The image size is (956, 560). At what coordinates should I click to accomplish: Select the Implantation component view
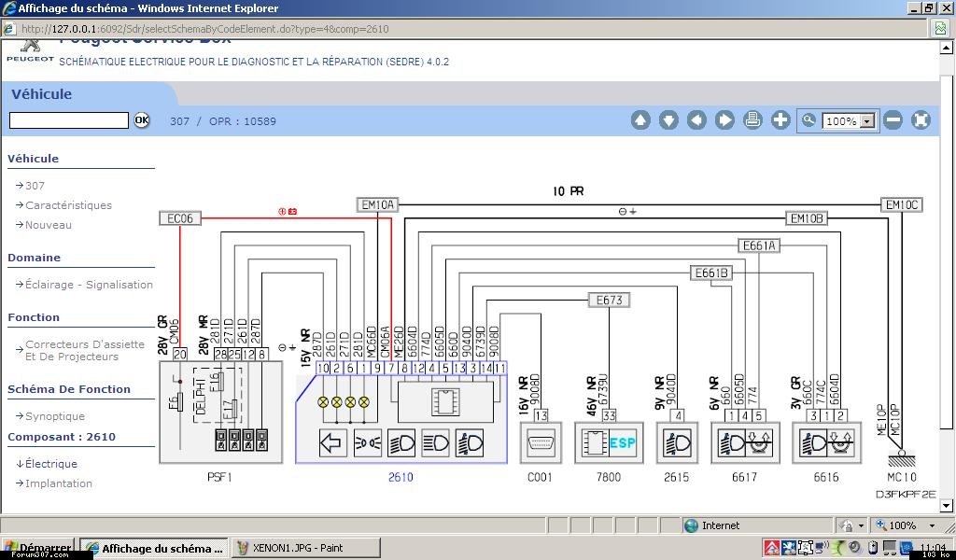coord(59,483)
